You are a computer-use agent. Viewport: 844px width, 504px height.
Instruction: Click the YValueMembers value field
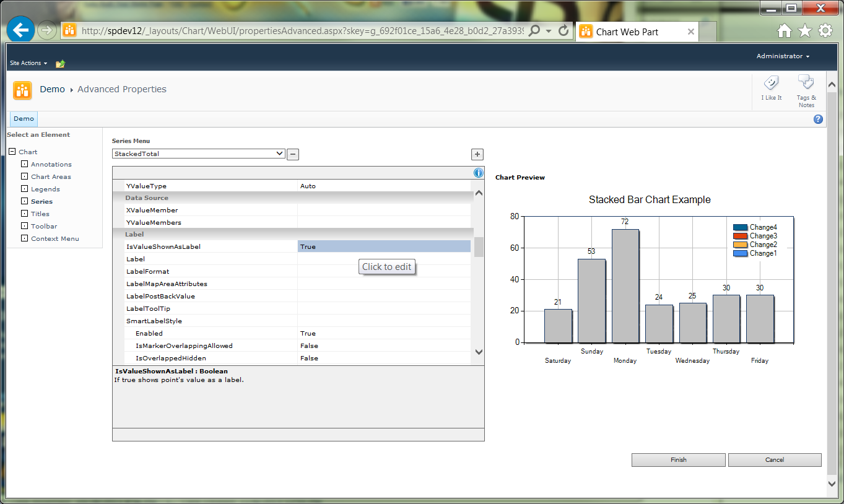click(x=384, y=222)
